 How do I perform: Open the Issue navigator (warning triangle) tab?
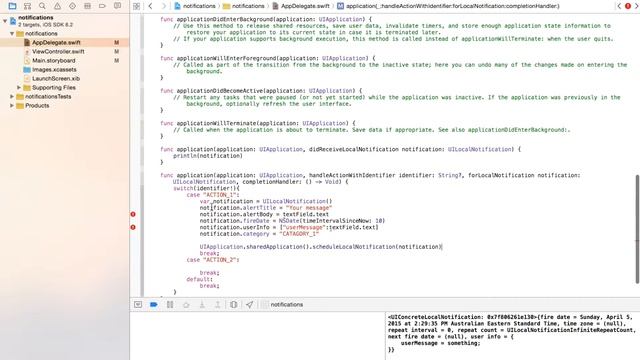(x=58, y=6)
